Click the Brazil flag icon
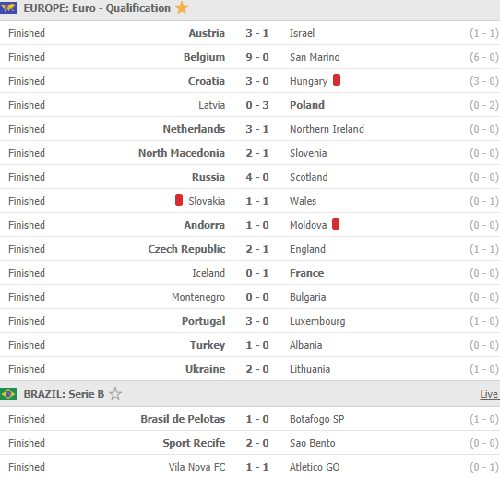The height and width of the screenshot is (478, 500). (8, 394)
